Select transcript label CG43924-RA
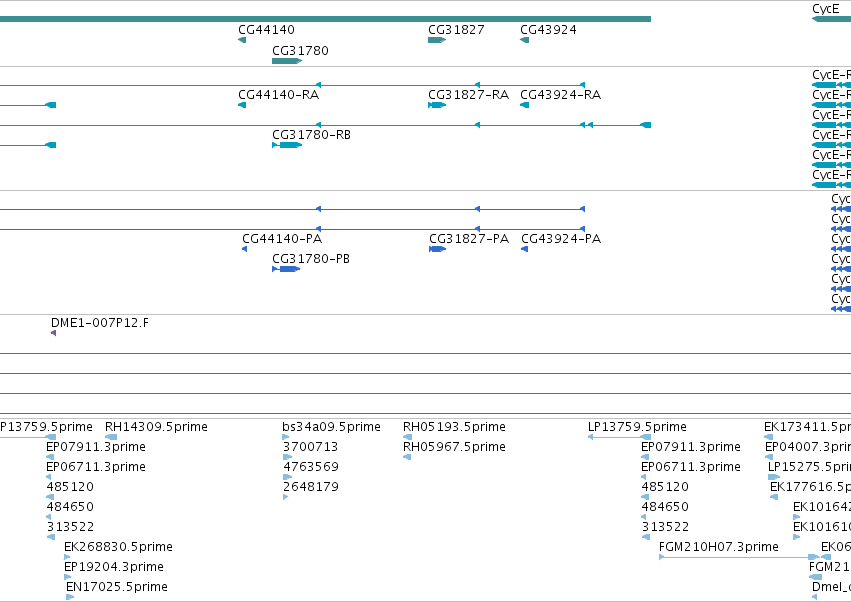Image resolution: width=851 pixels, height=602 pixels. click(x=560, y=95)
